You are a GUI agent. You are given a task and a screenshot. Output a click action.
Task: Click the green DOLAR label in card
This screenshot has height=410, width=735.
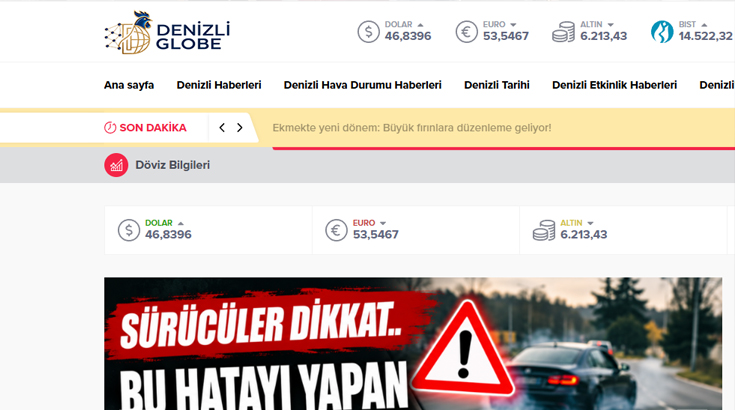coord(159,223)
